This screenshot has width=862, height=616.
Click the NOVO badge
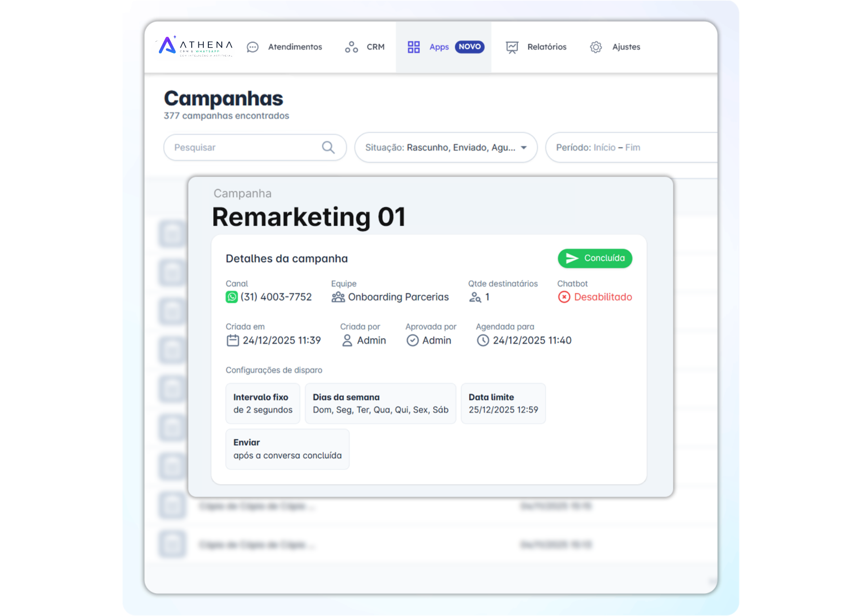[x=470, y=47]
